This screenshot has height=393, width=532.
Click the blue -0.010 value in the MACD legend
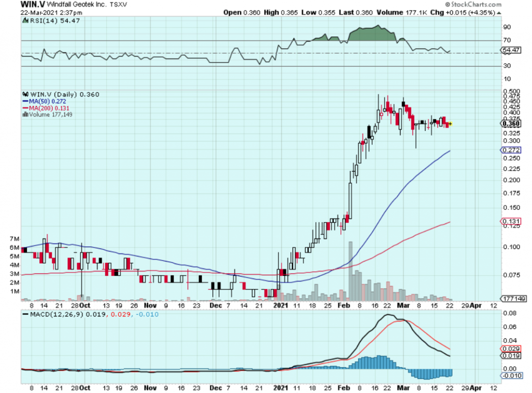tap(147, 315)
